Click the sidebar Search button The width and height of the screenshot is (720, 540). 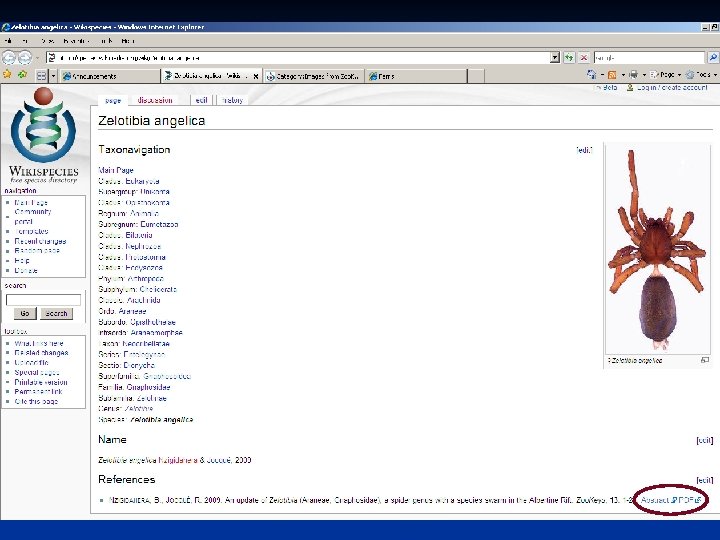(x=56, y=314)
